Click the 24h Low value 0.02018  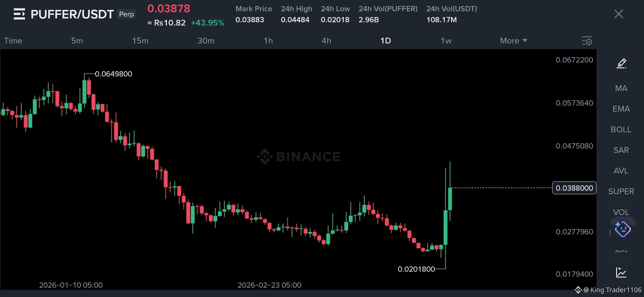335,20
